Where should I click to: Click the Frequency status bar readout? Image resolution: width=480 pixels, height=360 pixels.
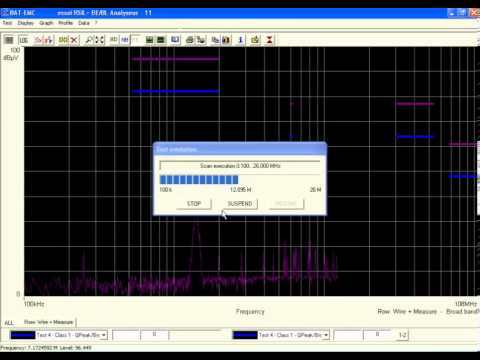46,348
